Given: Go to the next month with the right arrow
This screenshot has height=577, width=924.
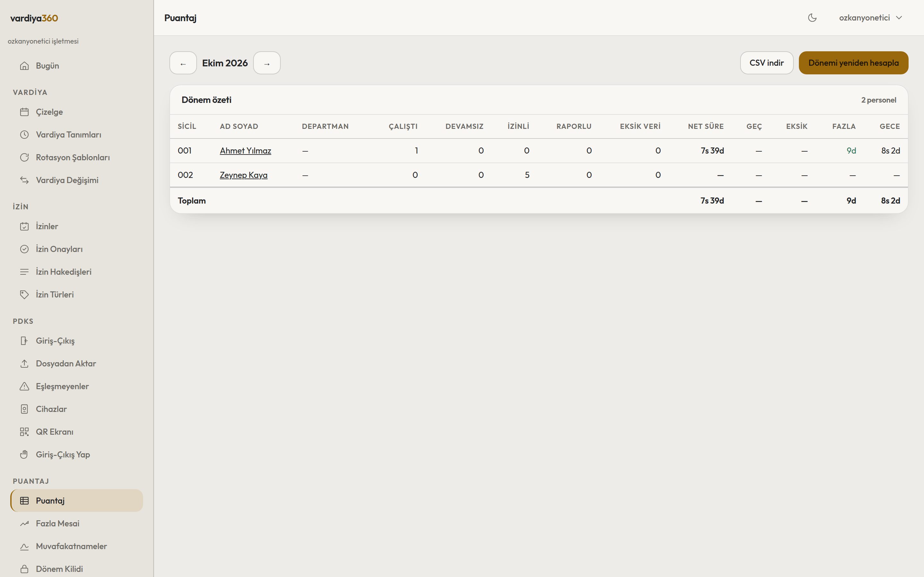Looking at the screenshot, I should coord(267,63).
